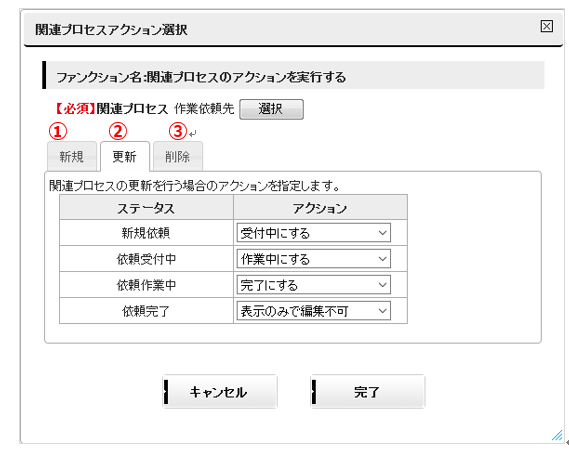
Task: Switch to the 更新 tab
Action: [124, 156]
